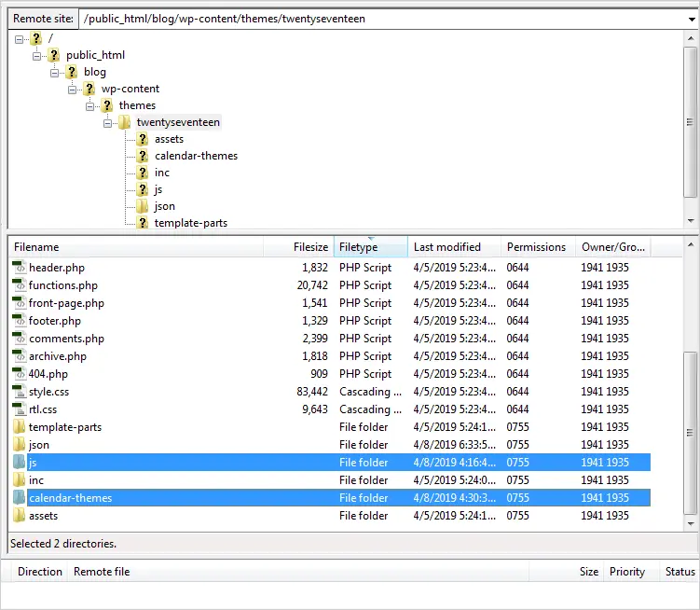Select the 404.php filename
The width and height of the screenshot is (700, 610).
point(48,374)
